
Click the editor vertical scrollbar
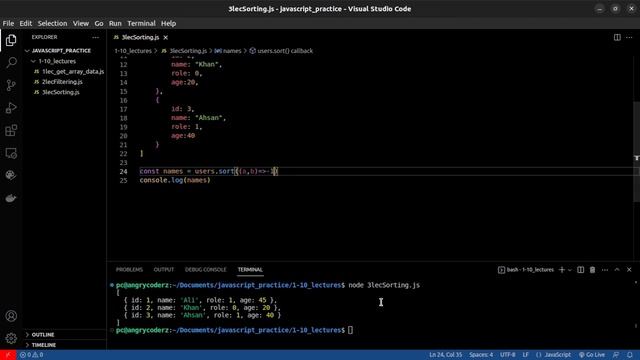click(x=636, y=152)
